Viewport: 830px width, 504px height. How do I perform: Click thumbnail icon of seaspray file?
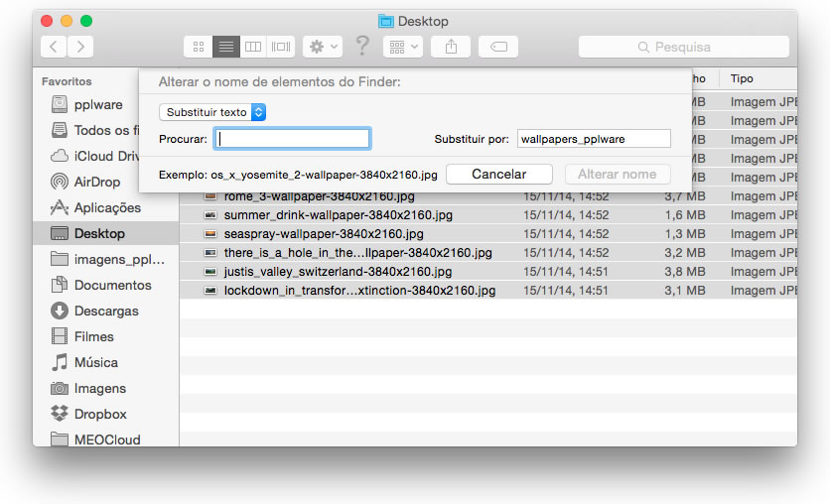(210, 234)
